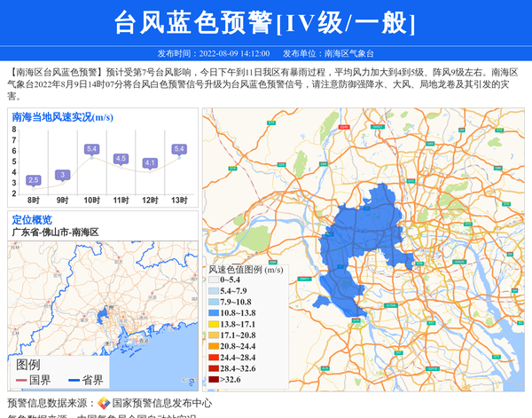Click the 4.1 wind speed marker at 12时
Viewport: 532px width, 418px height.
150,163
